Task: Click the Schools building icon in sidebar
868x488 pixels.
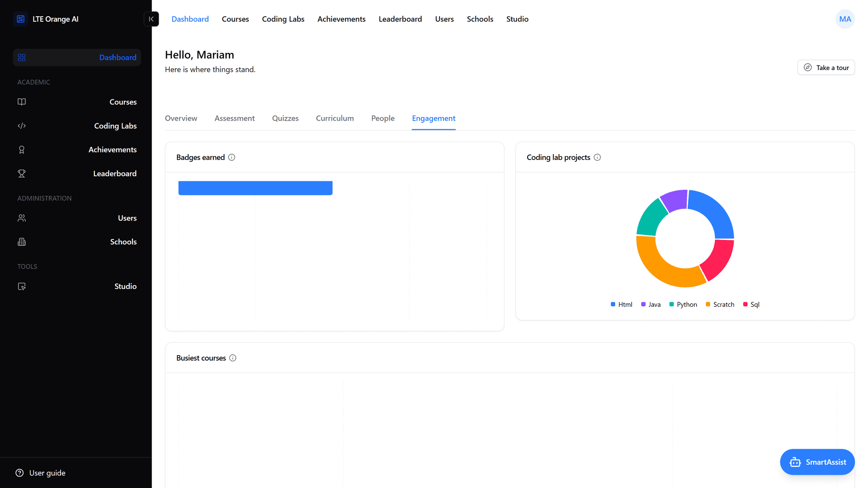Action: 22,242
